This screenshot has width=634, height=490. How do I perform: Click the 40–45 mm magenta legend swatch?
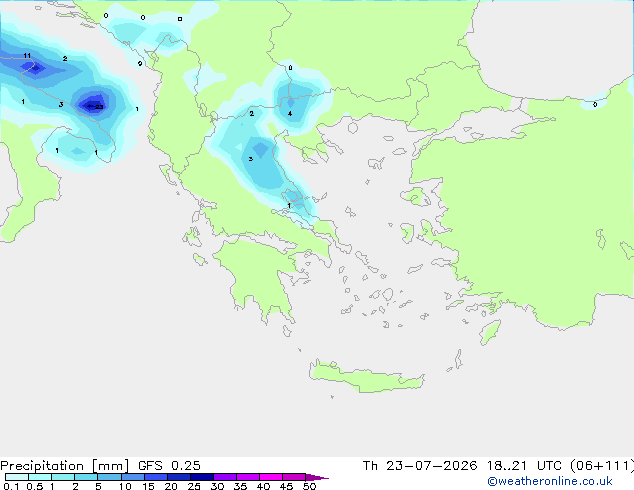click(271, 477)
